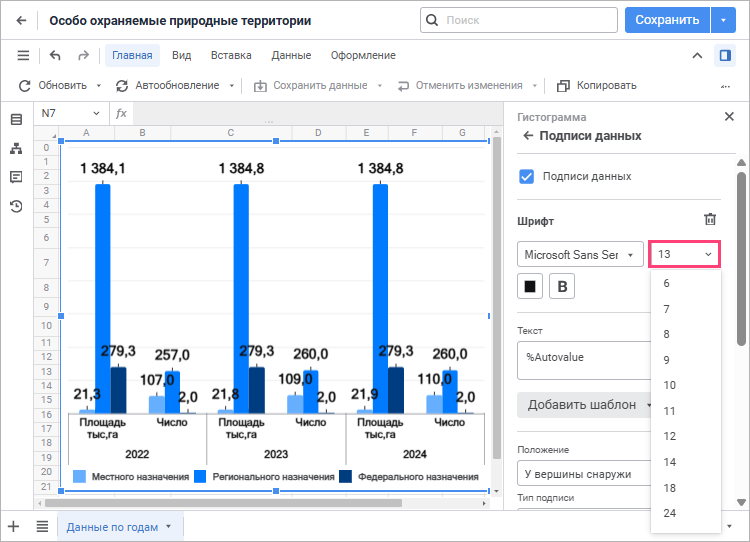Click the Копировать button
Image resolution: width=750 pixels, height=542 pixels.
(597, 86)
